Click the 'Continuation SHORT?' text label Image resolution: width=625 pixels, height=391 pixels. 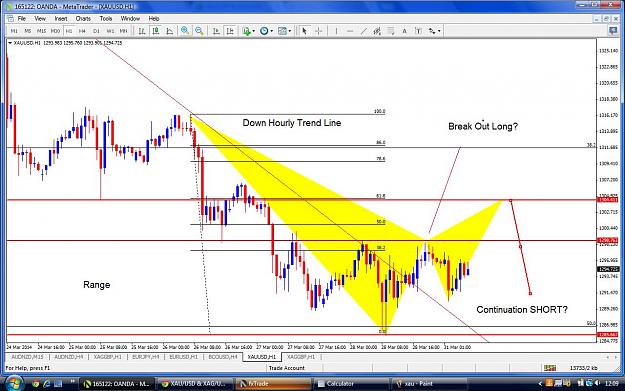click(522, 310)
